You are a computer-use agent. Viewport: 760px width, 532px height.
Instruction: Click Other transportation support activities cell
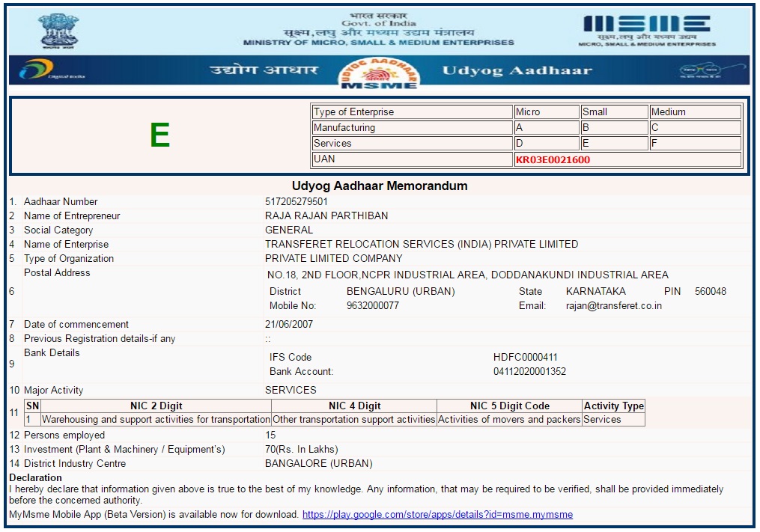pyautogui.click(x=354, y=420)
